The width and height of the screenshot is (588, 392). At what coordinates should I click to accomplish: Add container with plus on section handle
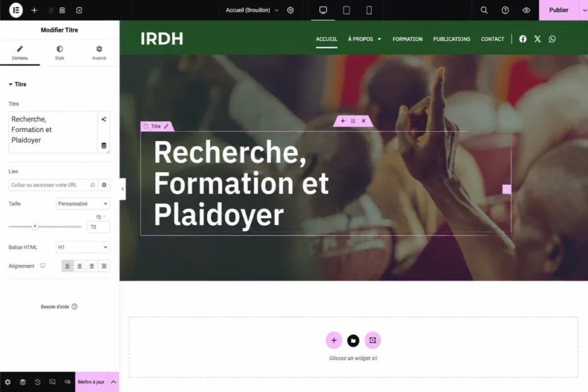tap(342, 121)
